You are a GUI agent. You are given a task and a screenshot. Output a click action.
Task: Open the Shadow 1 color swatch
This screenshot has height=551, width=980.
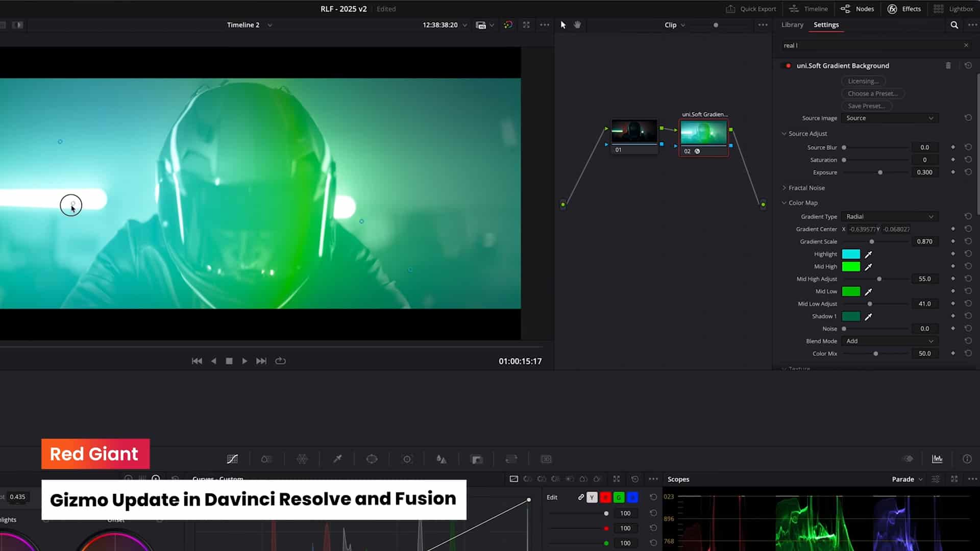coord(851,316)
